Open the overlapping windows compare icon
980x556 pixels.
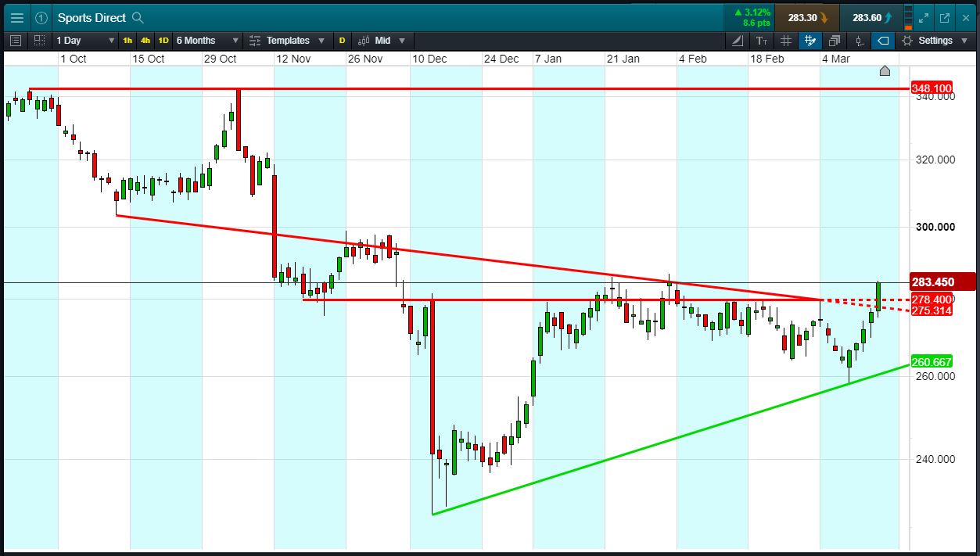tap(835, 40)
